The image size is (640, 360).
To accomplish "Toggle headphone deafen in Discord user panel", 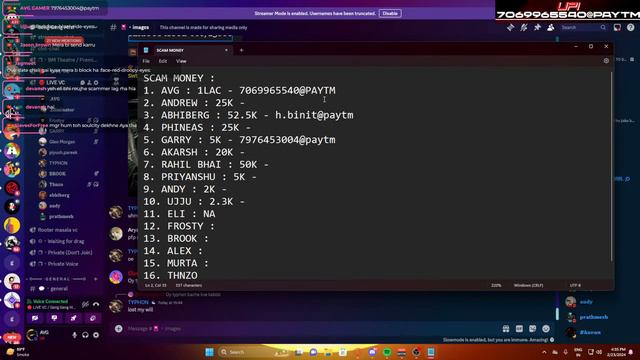I will pyautogui.click(x=85, y=335).
